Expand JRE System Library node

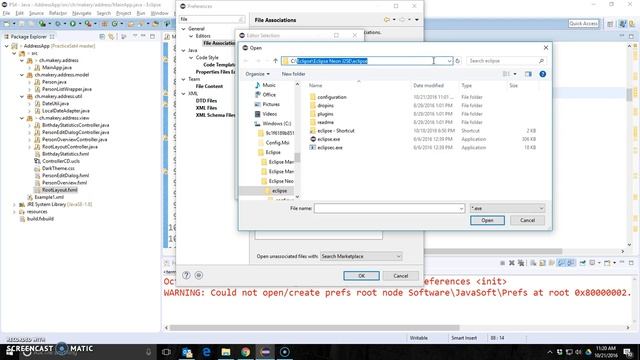tap(14, 204)
